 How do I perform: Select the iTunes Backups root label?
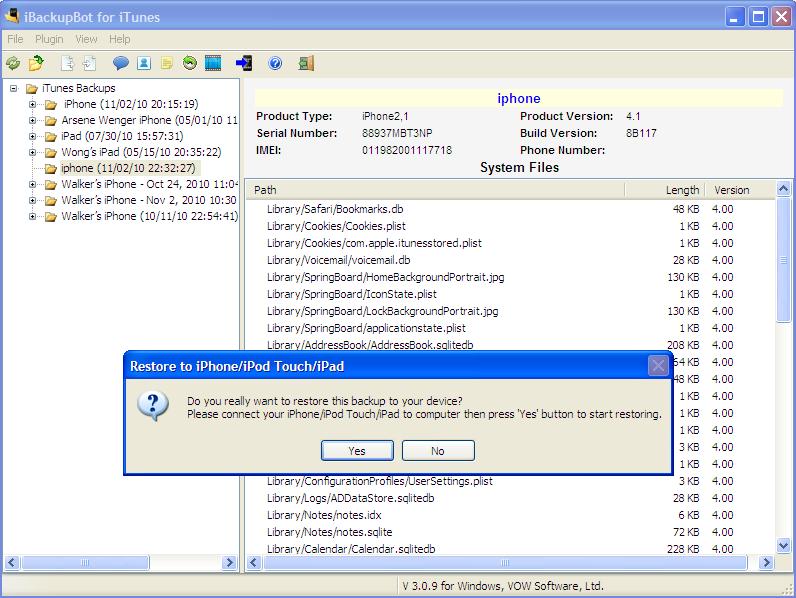[x=79, y=88]
